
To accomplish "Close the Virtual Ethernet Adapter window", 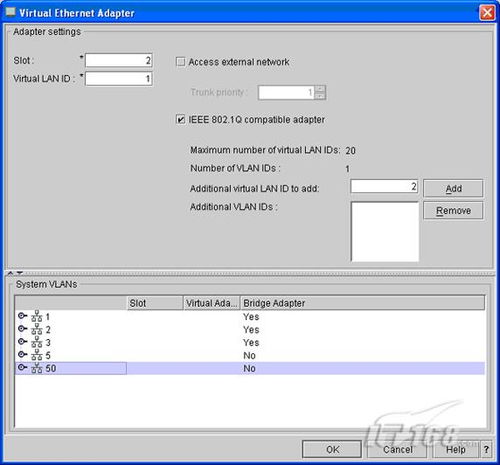I will pos(487,13).
